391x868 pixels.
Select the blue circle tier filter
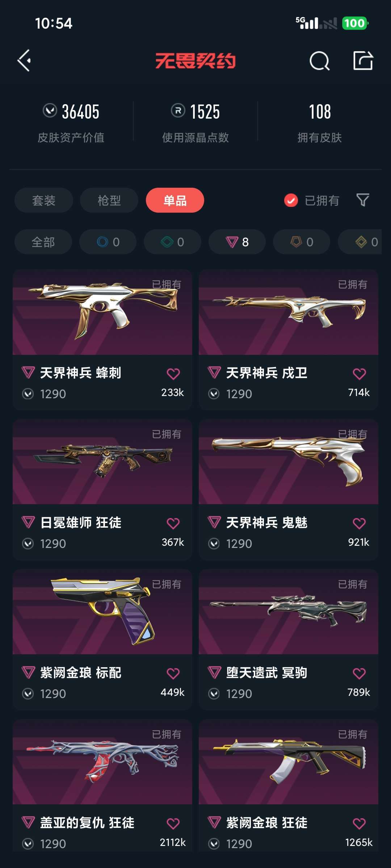click(108, 242)
